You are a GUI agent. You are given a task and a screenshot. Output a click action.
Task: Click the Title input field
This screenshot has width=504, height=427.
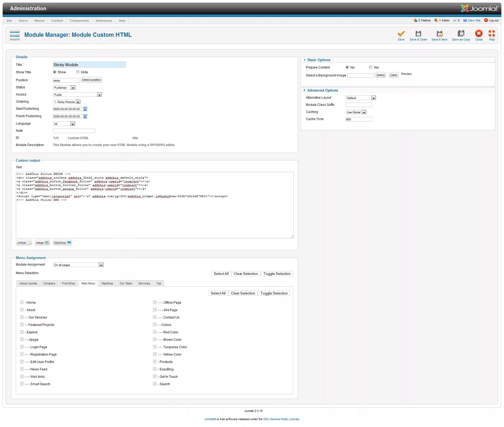click(x=89, y=65)
